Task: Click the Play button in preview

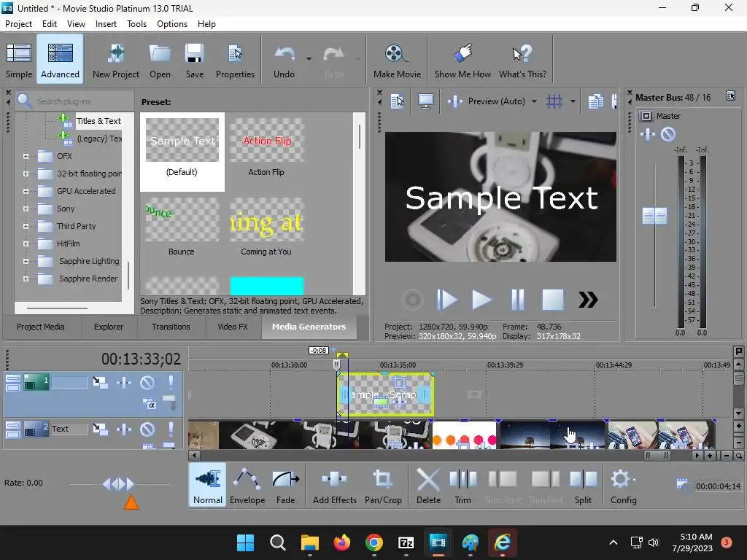Action: click(x=481, y=300)
